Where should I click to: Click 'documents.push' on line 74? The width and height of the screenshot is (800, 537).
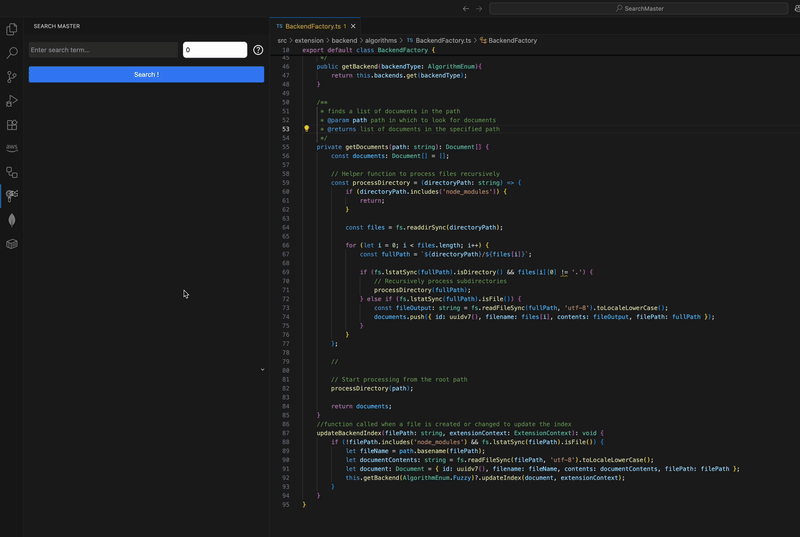(x=399, y=317)
